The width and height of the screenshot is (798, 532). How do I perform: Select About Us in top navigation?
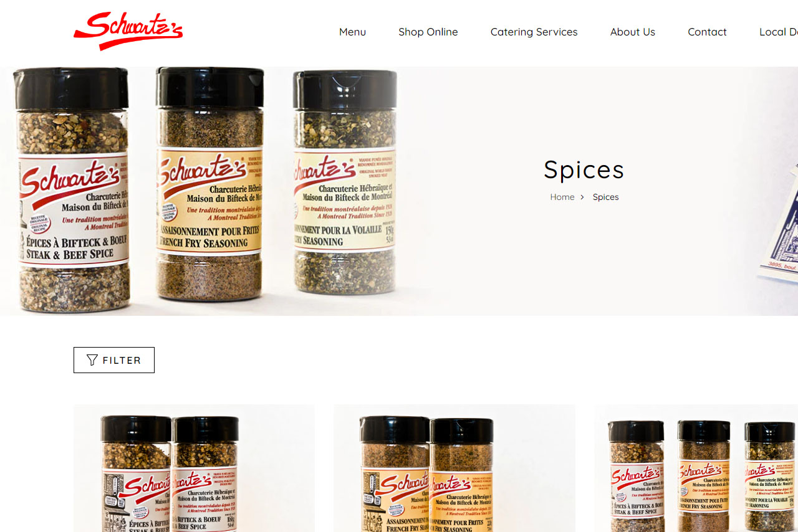click(x=633, y=32)
